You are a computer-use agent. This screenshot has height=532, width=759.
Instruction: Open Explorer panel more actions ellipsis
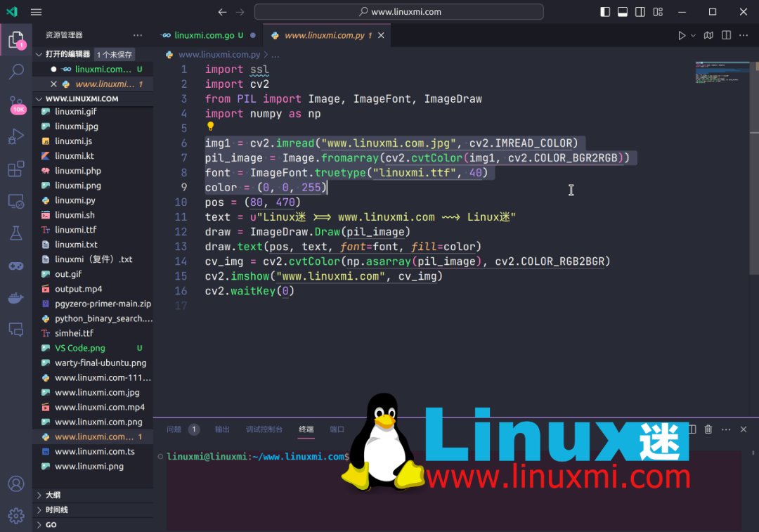point(138,35)
